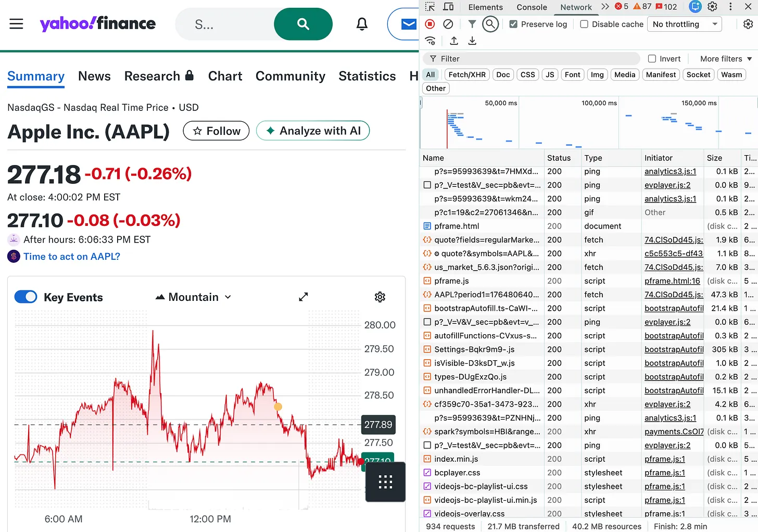Clear the network log
Image resolution: width=758 pixels, height=532 pixels.
point(448,24)
